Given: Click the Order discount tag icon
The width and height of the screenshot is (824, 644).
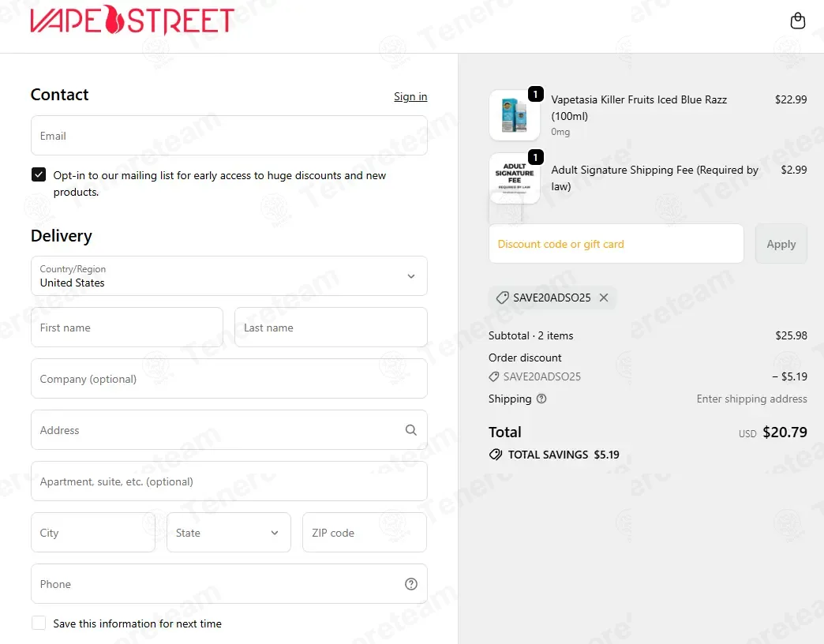Looking at the screenshot, I should pos(493,376).
